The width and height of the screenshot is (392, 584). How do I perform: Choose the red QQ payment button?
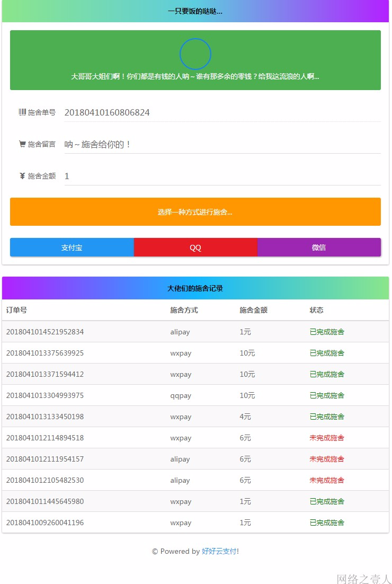click(x=195, y=247)
